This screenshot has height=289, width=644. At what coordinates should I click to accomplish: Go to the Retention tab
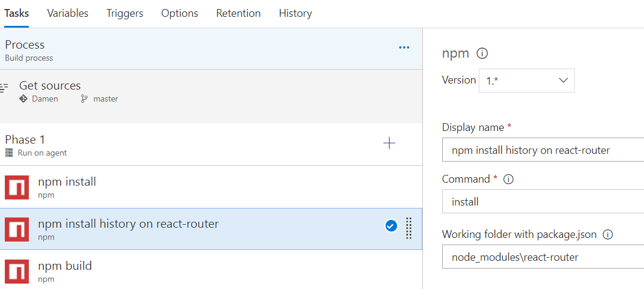(x=238, y=13)
